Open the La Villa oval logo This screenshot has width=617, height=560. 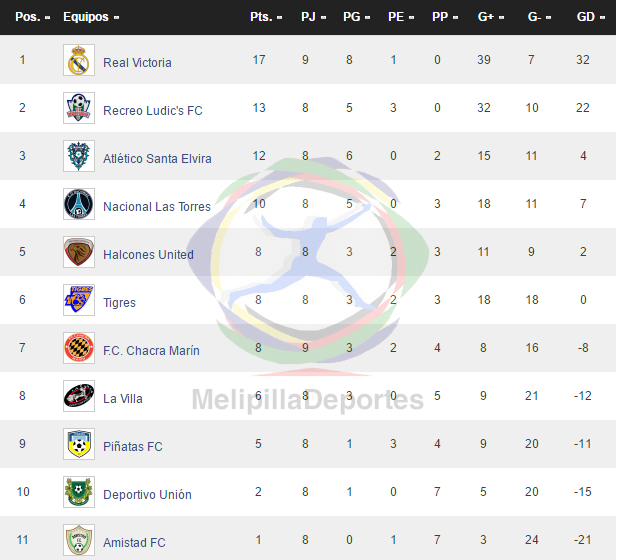click(79, 396)
